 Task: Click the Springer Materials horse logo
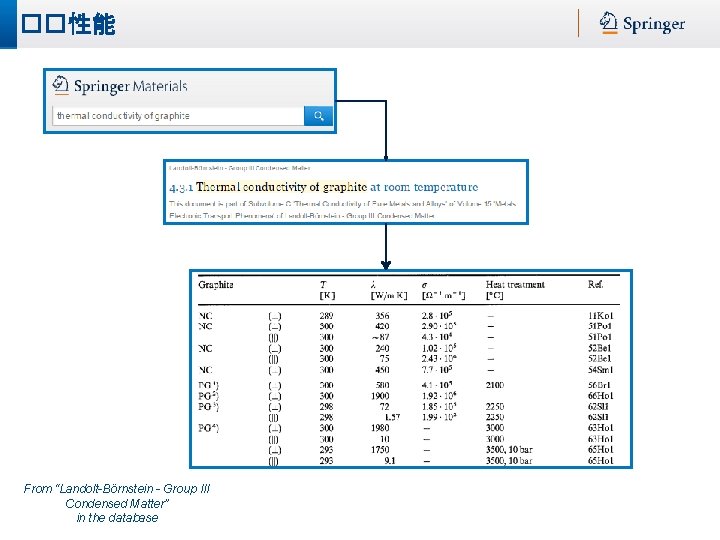60,85
